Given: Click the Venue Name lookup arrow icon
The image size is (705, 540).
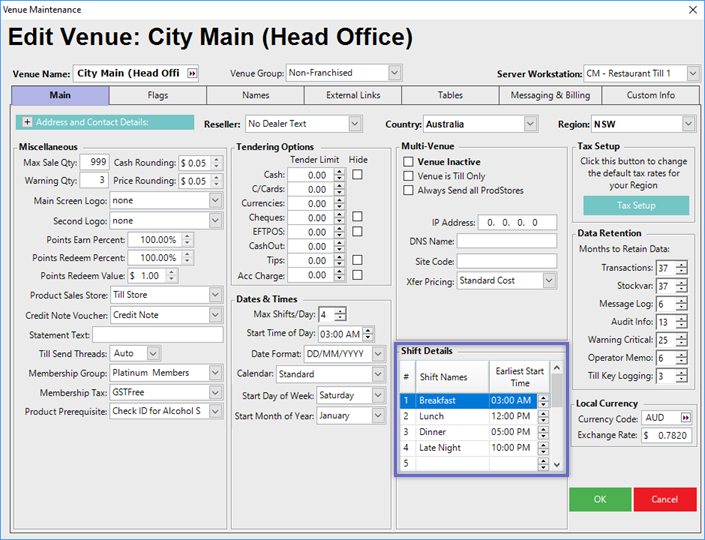Looking at the screenshot, I should tap(192, 73).
